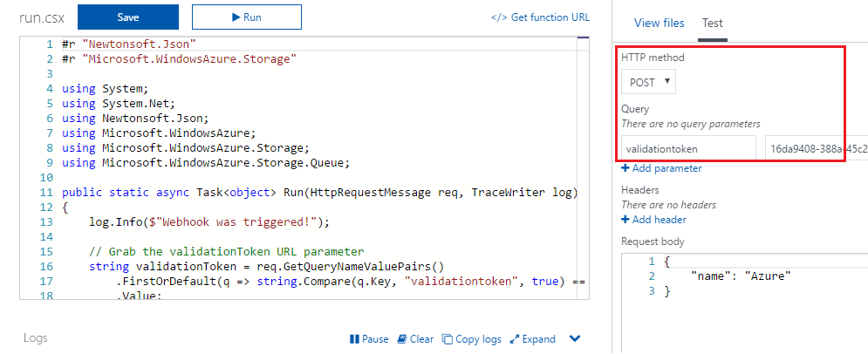868x354 pixels.
Task: Click the query parameter value field
Action: click(x=816, y=148)
